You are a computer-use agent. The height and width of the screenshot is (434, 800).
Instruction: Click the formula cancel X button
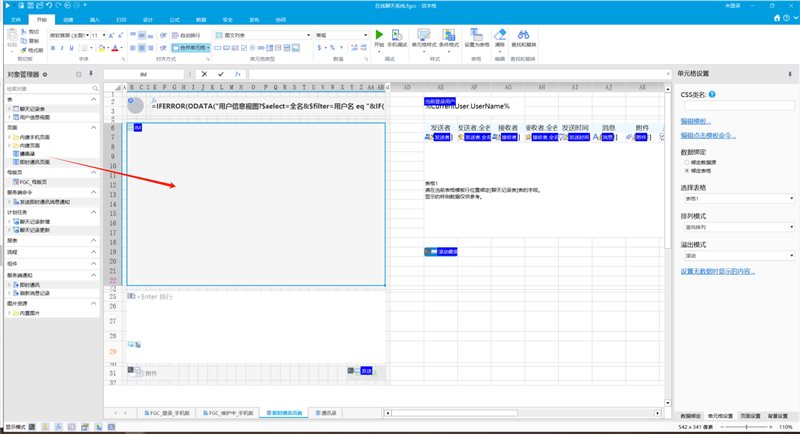pyautogui.click(x=204, y=74)
